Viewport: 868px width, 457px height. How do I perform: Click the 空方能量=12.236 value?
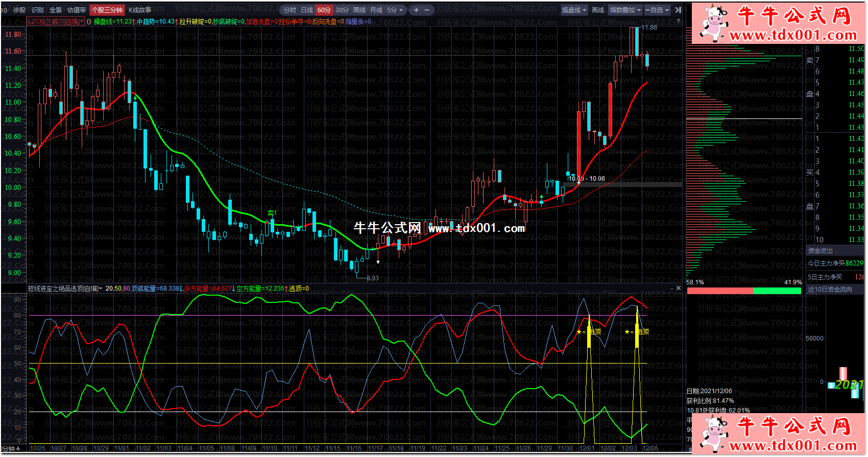click(x=260, y=288)
